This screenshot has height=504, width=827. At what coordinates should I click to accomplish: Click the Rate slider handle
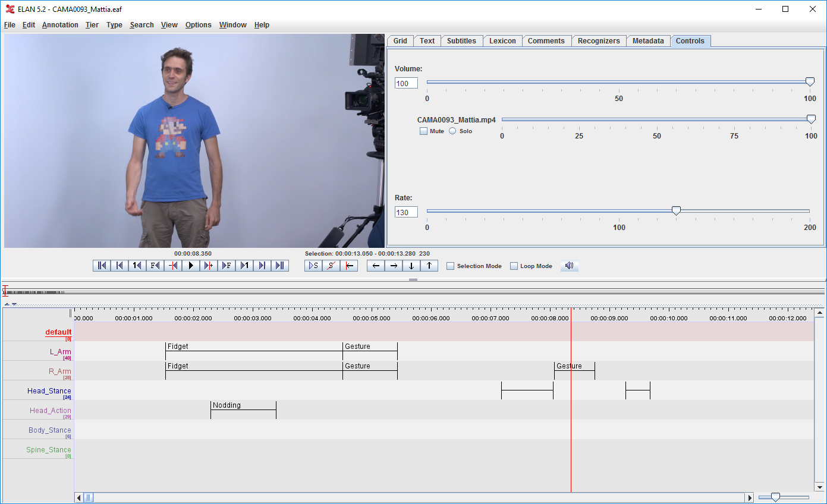[x=676, y=210]
